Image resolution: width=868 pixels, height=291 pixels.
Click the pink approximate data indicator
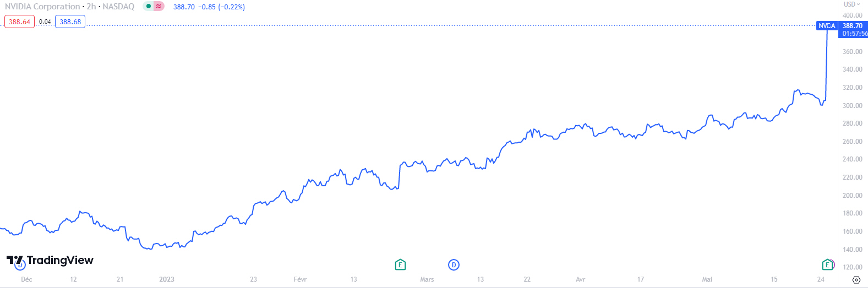tap(159, 7)
